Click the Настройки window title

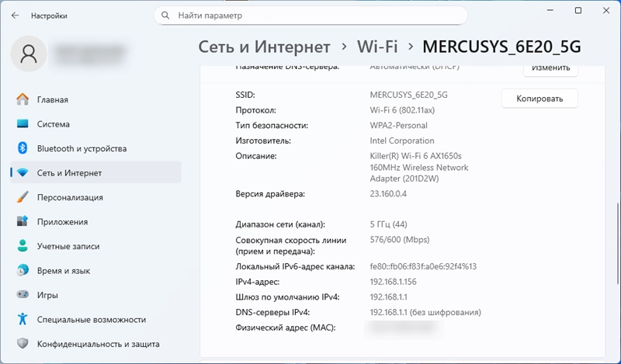[49, 16]
